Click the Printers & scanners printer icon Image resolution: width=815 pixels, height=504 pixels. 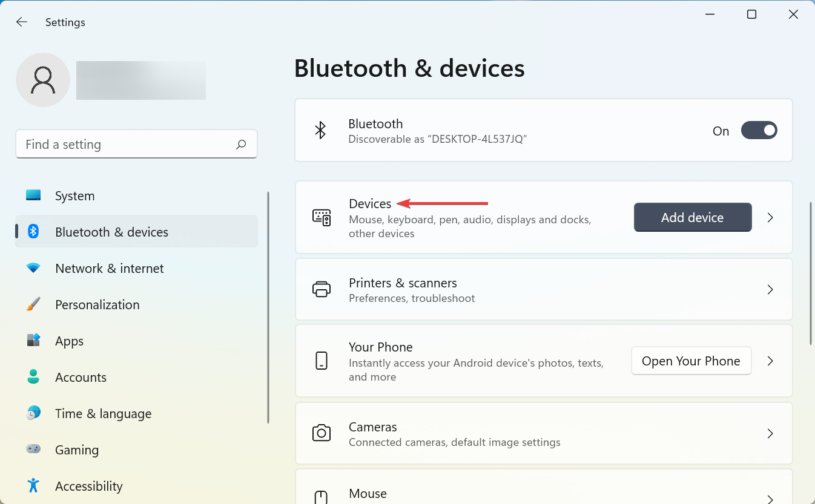click(x=322, y=290)
